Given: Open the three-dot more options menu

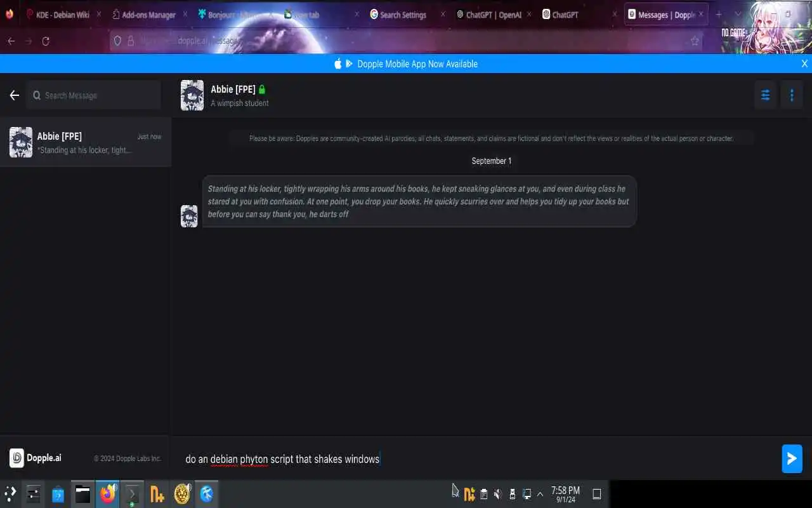Looking at the screenshot, I should pos(792,95).
